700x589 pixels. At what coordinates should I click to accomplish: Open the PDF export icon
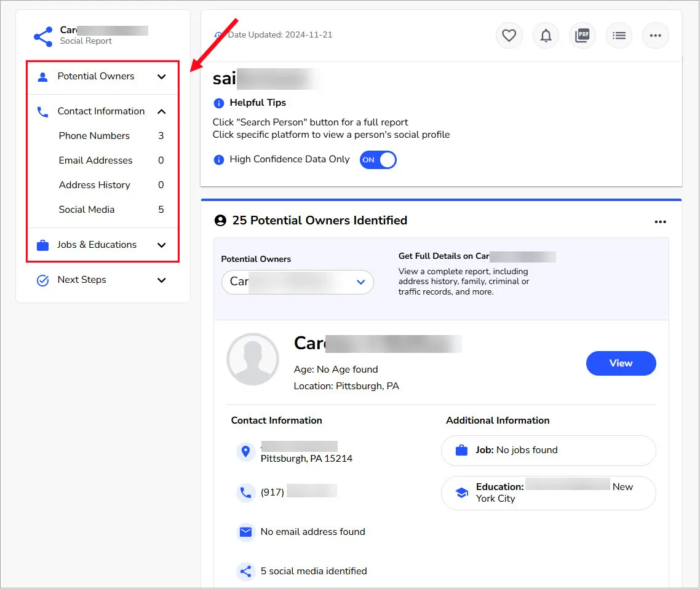click(x=582, y=36)
